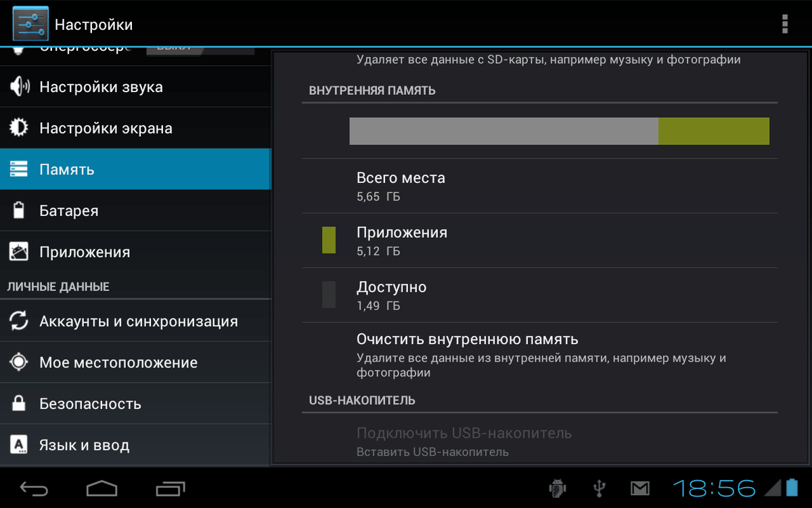Open Настройки звука sound settings
812x508 pixels.
click(135, 87)
